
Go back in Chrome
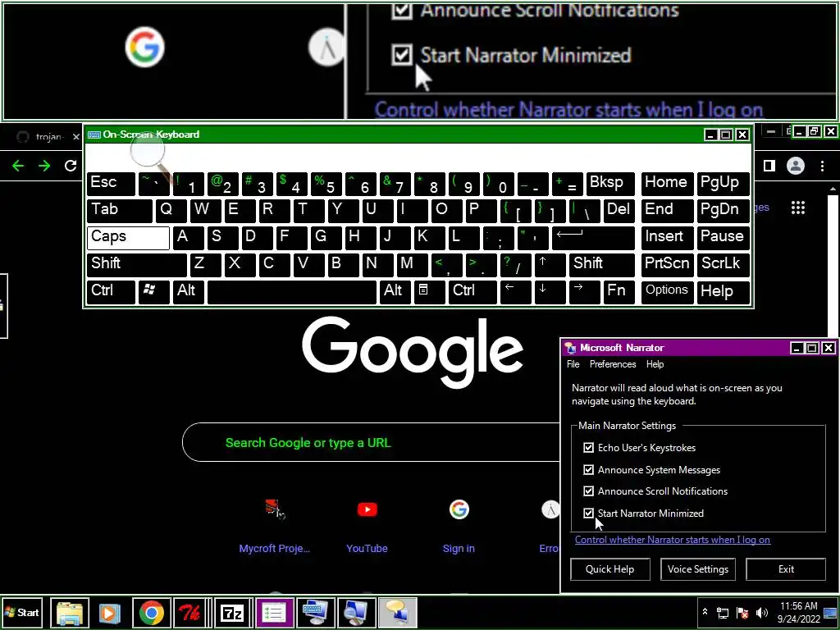pyautogui.click(x=18, y=166)
